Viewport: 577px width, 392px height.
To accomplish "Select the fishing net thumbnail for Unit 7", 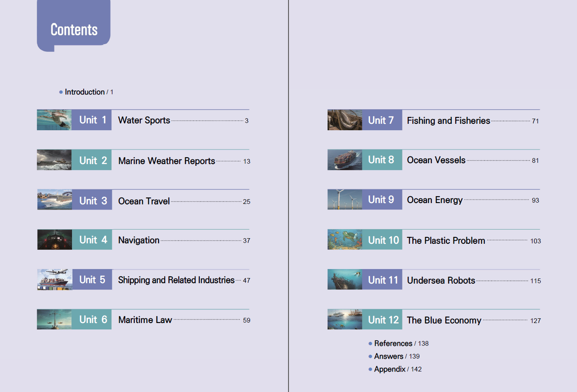I will point(345,120).
